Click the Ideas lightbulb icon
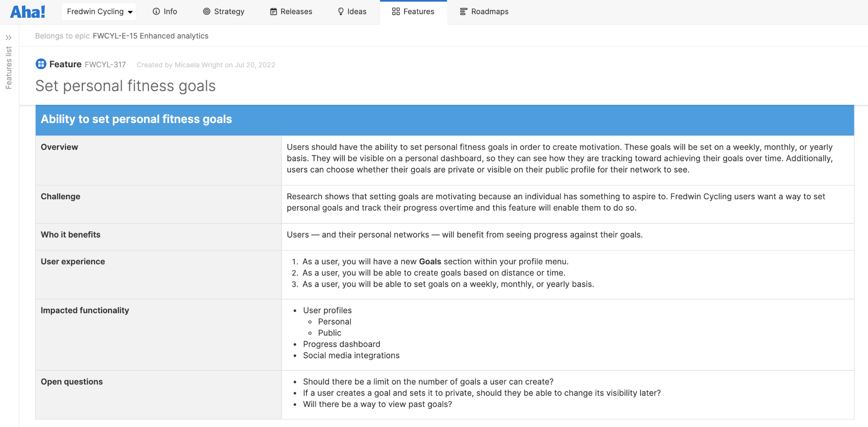 pyautogui.click(x=341, y=12)
